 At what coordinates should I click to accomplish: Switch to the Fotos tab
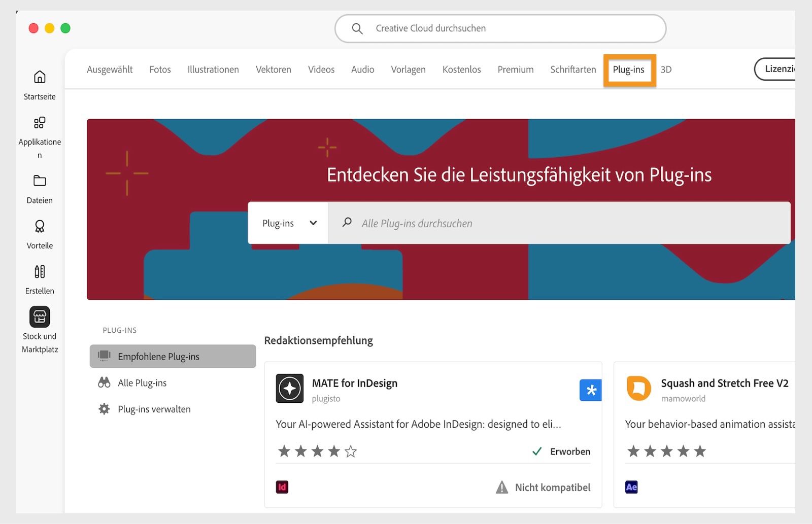(160, 69)
